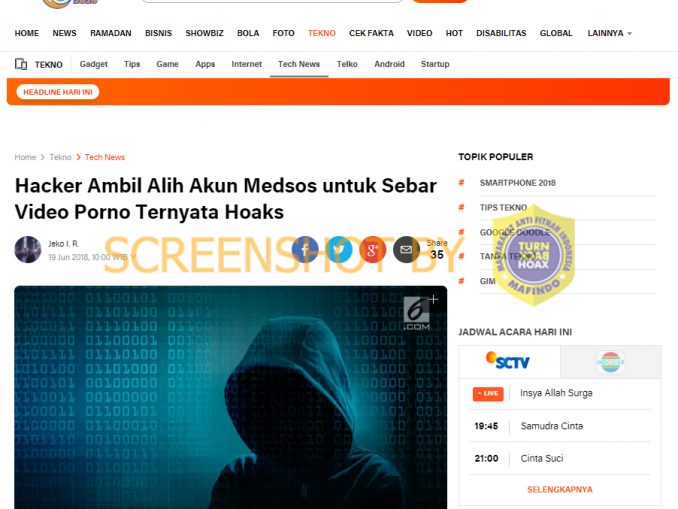Expand date details arrow beside 19 Jun 2018
678x509 pixels.
133,257
